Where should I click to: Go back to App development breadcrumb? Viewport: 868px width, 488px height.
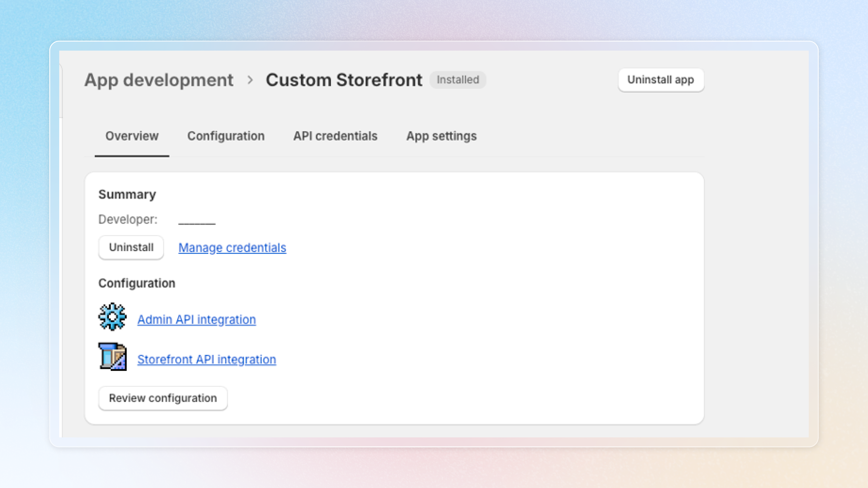[159, 80]
